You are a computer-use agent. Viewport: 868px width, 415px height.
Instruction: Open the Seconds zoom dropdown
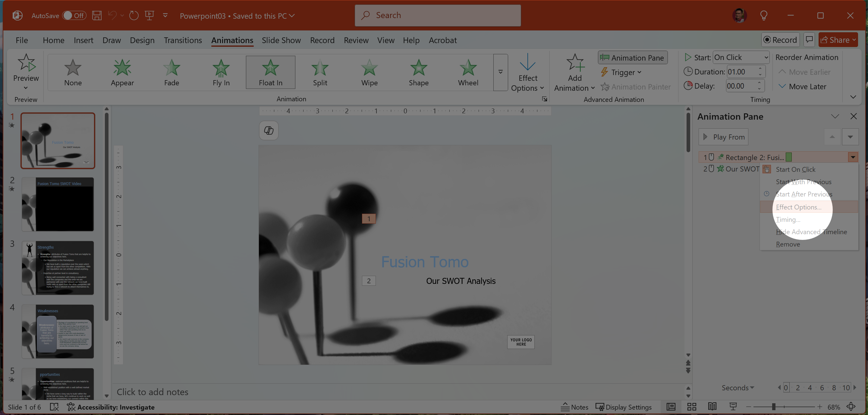coord(737,388)
